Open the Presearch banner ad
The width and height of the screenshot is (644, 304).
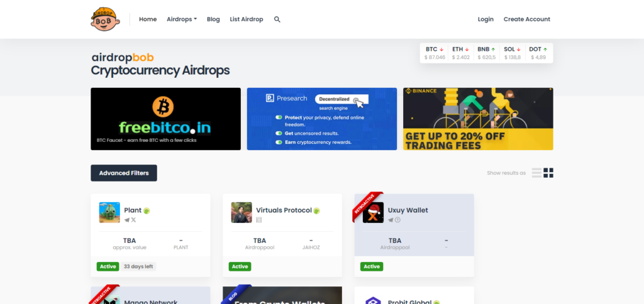pyautogui.click(x=321, y=119)
